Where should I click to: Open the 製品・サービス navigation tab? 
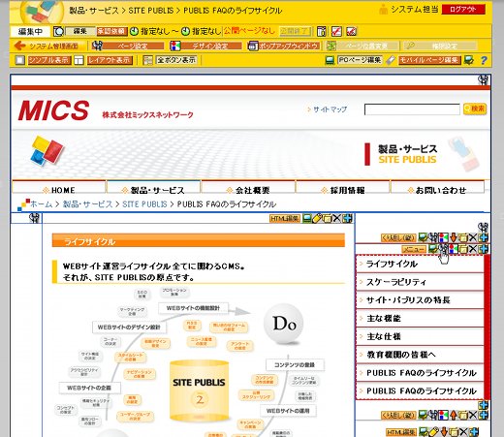(x=153, y=188)
